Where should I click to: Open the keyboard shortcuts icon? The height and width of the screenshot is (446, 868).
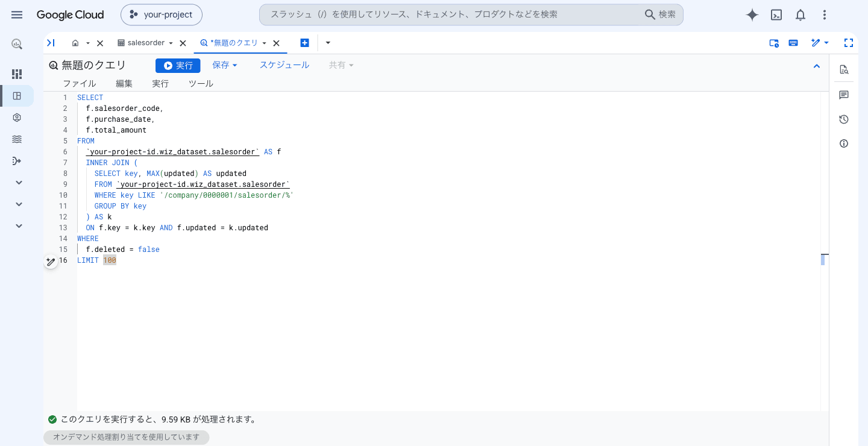tap(793, 43)
